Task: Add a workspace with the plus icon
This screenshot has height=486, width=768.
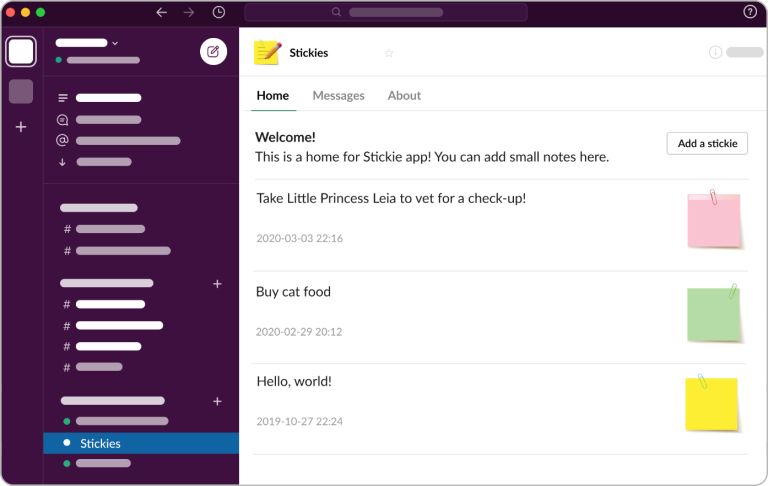Action: coord(21,127)
